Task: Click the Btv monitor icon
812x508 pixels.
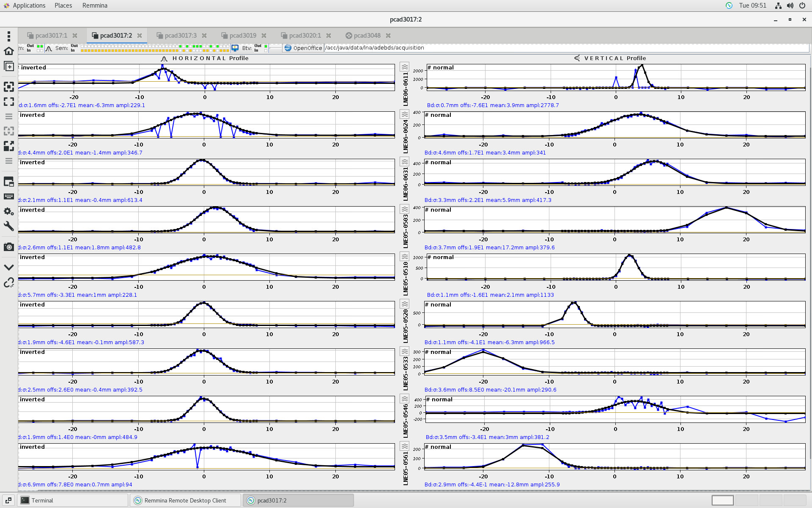Action: [x=235, y=48]
